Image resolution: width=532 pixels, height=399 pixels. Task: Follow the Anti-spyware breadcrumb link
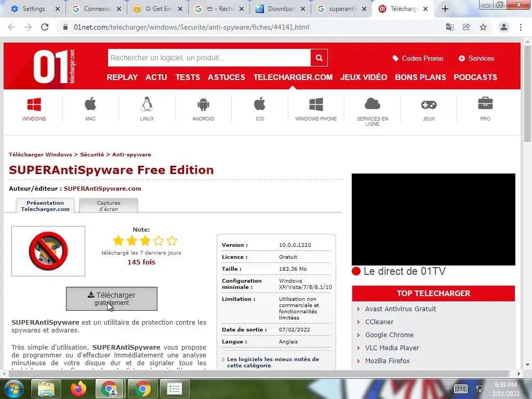point(131,154)
